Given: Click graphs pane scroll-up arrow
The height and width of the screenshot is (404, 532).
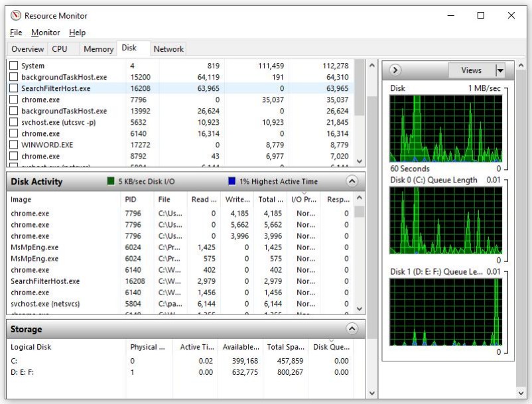Looking at the screenshot, I should coord(521,66).
